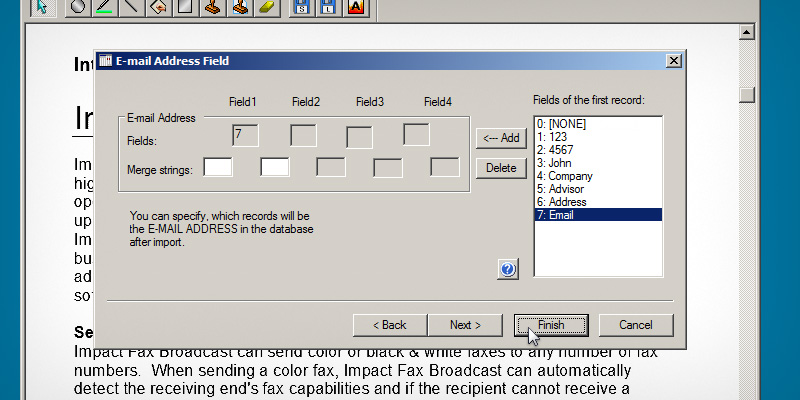Click the Field1 box containing 7
The width and height of the screenshot is (800, 400).
[246, 136]
